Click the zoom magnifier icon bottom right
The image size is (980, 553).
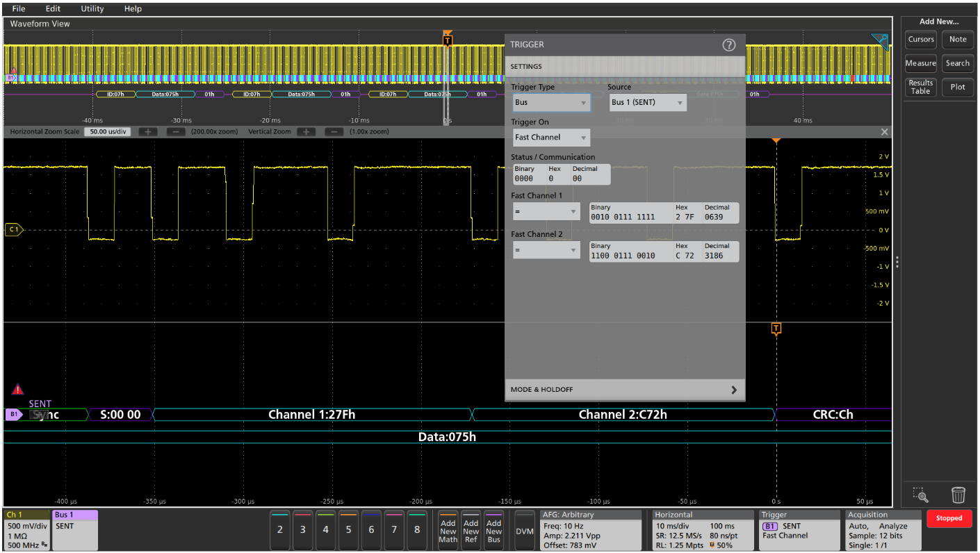[920, 496]
